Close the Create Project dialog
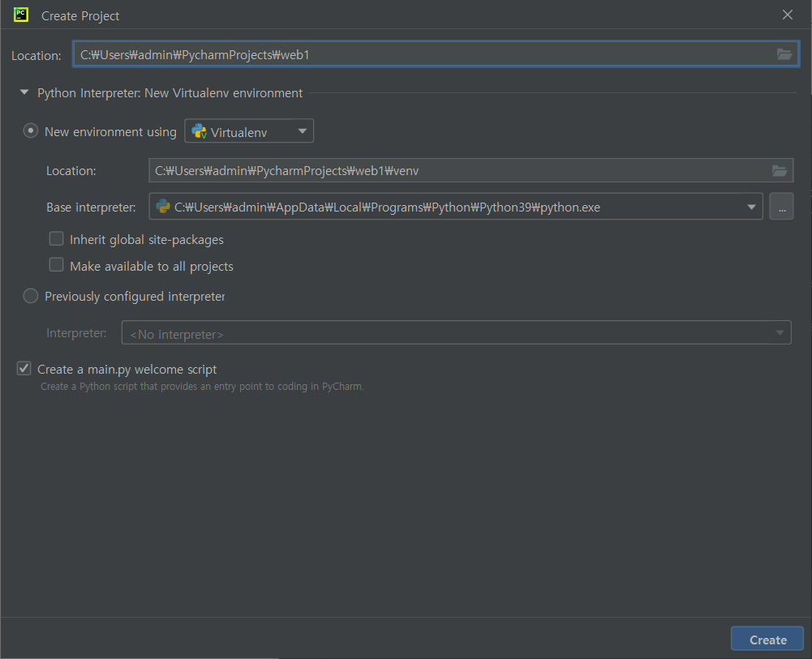This screenshot has width=812, height=659. click(787, 15)
